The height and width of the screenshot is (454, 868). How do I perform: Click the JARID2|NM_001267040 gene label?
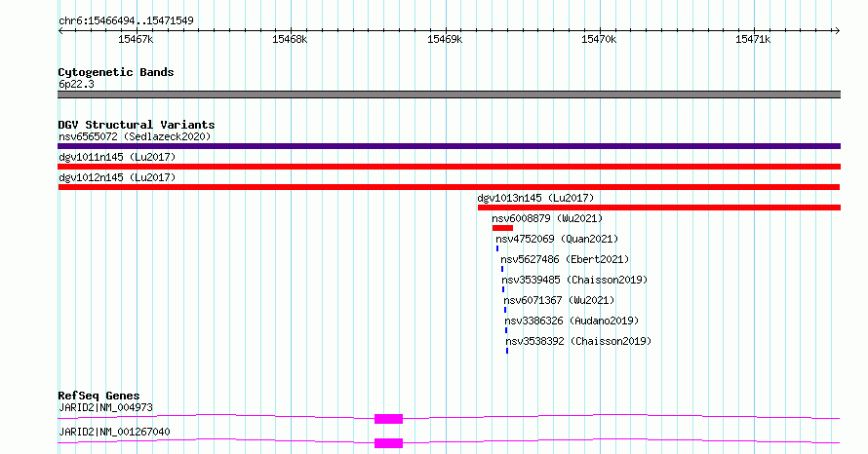(x=114, y=432)
